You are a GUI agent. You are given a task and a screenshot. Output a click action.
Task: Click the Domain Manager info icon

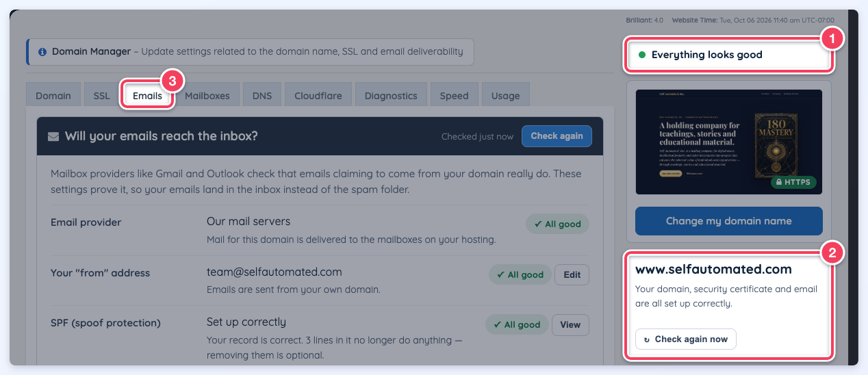42,51
